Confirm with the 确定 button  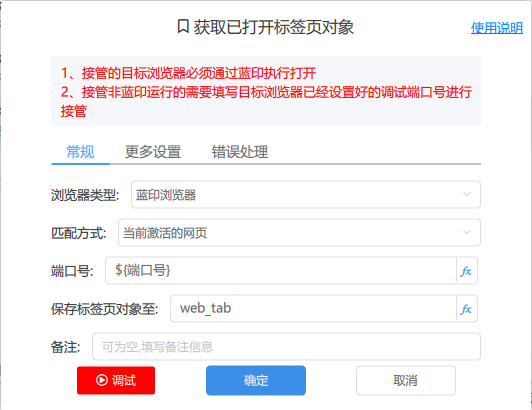pyautogui.click(x=256, y=380)
